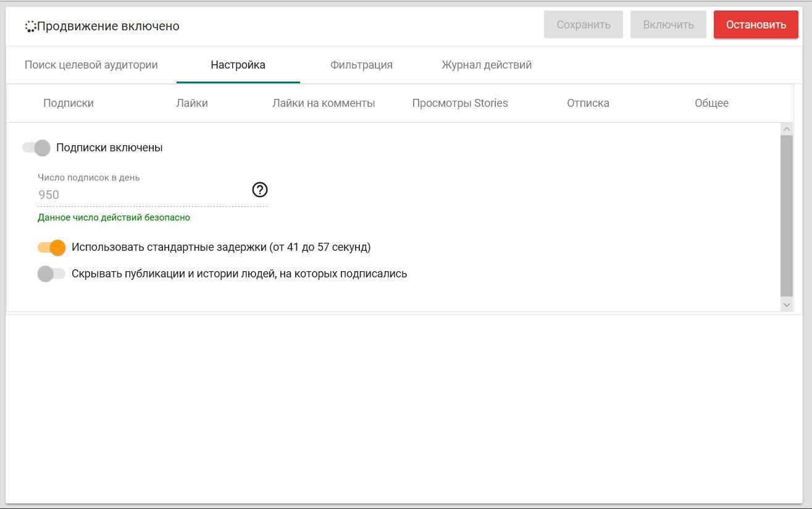Switch to the 'Отписка' sub-tab
Image resolution: width=812 pixels, height=509 pixels.
[x=588, y=103]
